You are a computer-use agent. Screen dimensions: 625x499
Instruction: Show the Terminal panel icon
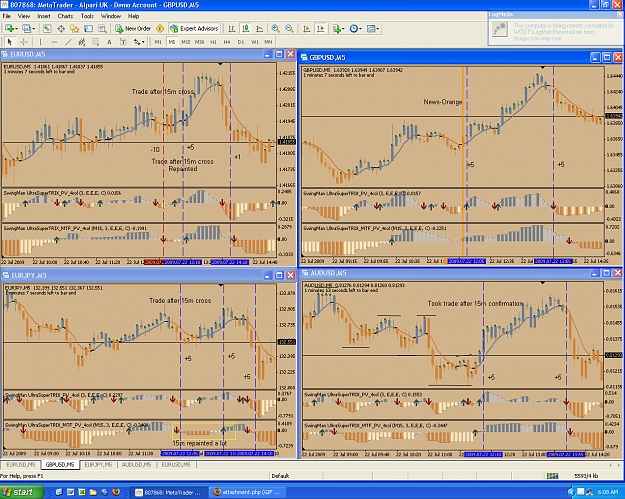(88, 28)
